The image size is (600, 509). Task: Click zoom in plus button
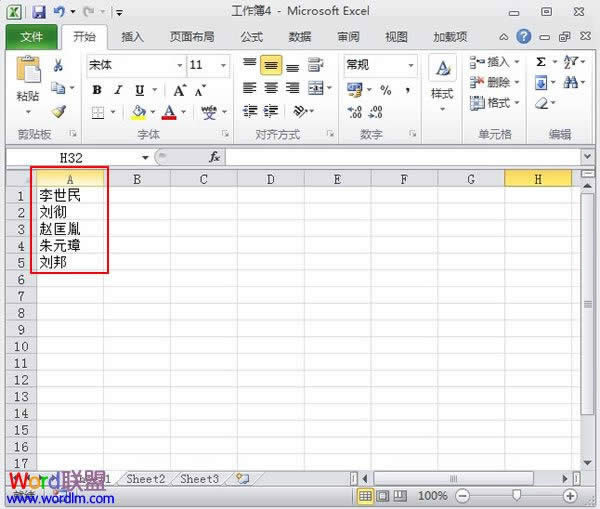pyautogui.click(x=570, y=496)
